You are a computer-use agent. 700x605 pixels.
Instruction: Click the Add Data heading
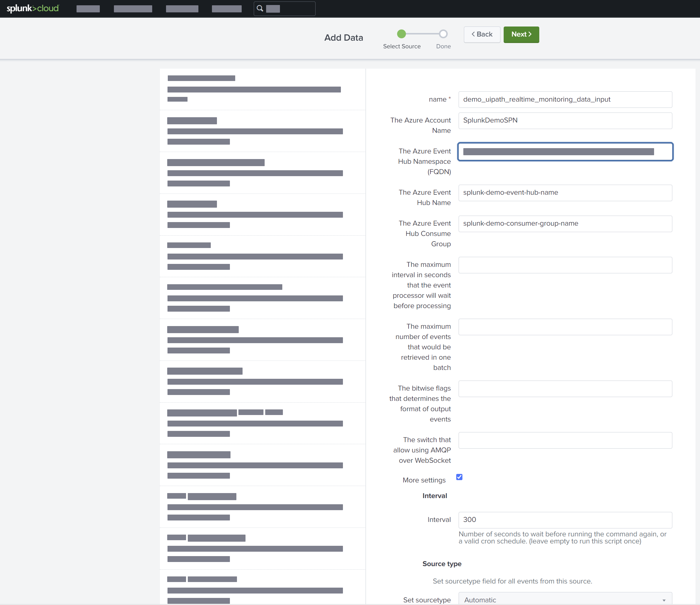click(344, 37)
